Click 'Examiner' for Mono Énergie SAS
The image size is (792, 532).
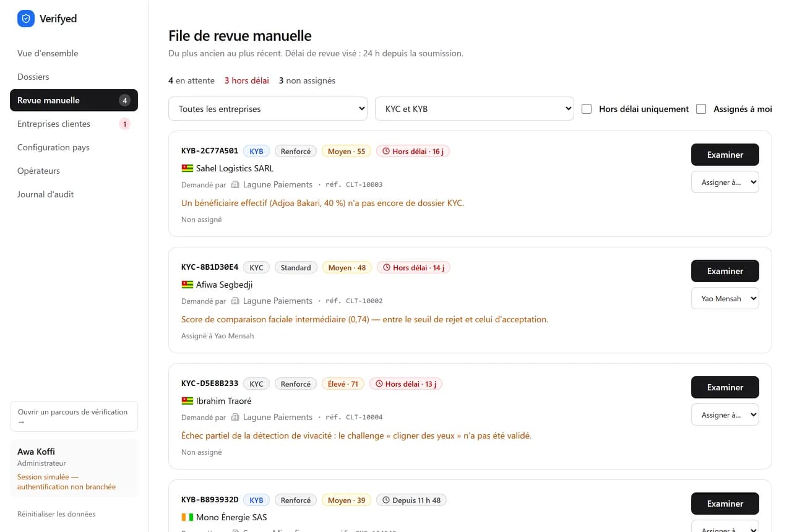[725, 504]
